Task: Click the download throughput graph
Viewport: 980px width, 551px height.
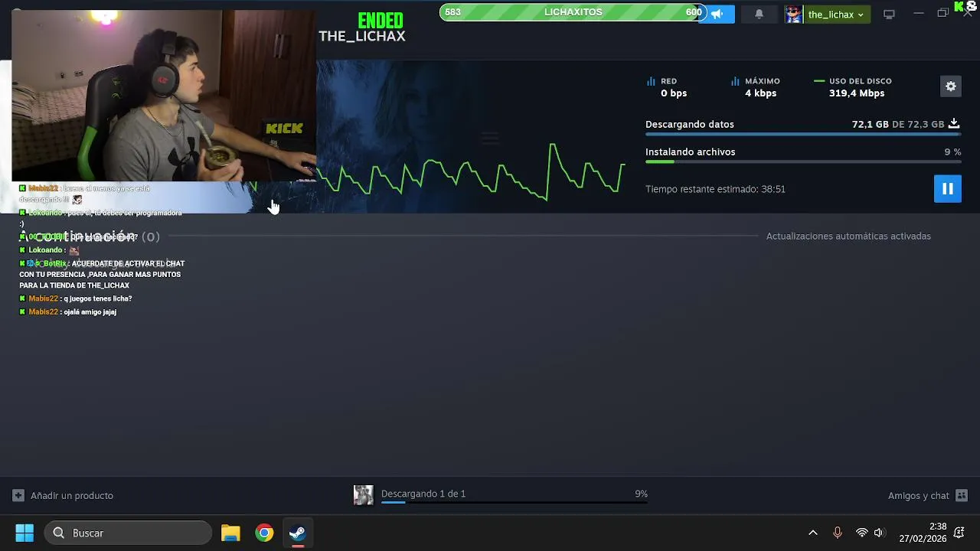Action: (471, 172)
